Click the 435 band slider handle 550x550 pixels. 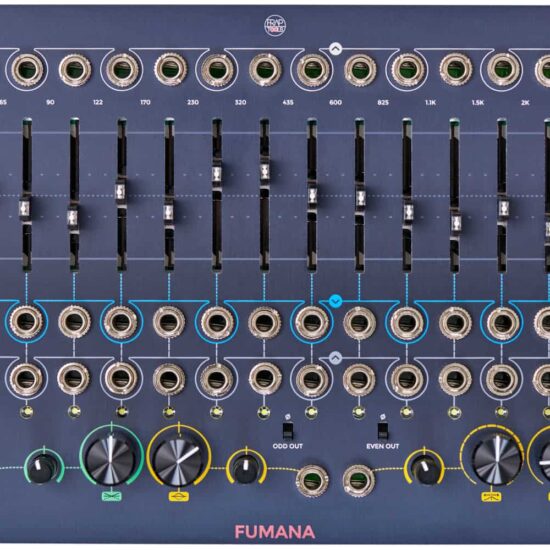coord(313,196)
